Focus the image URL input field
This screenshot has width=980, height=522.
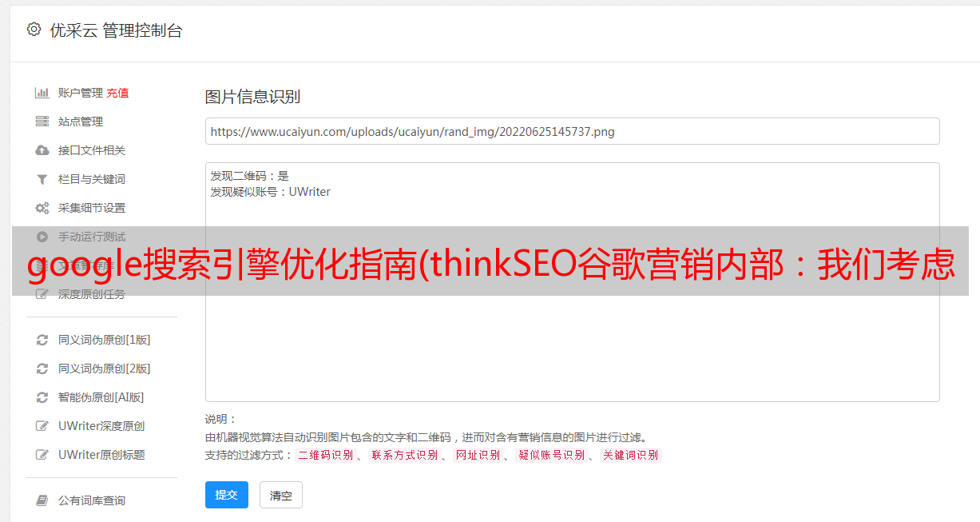[x=572, y=131]
